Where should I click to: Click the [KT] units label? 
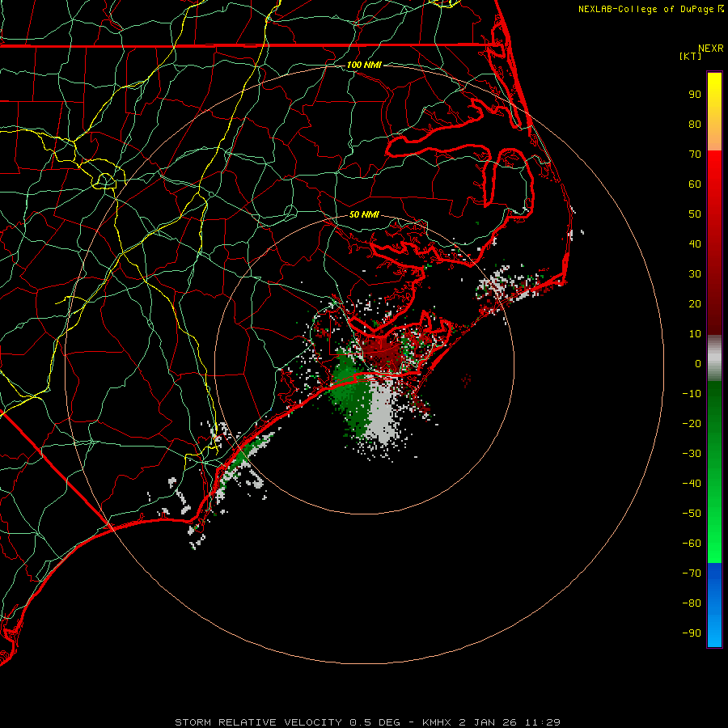(691, 56)
